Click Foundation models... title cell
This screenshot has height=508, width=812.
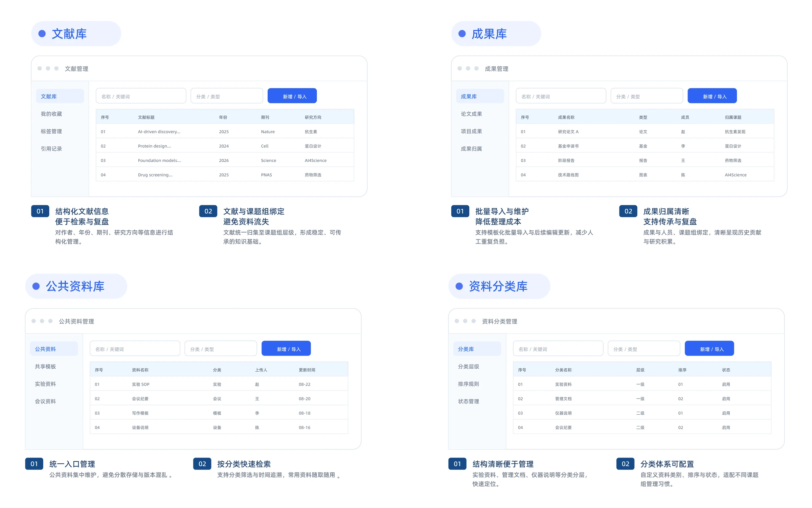point(159,160)
